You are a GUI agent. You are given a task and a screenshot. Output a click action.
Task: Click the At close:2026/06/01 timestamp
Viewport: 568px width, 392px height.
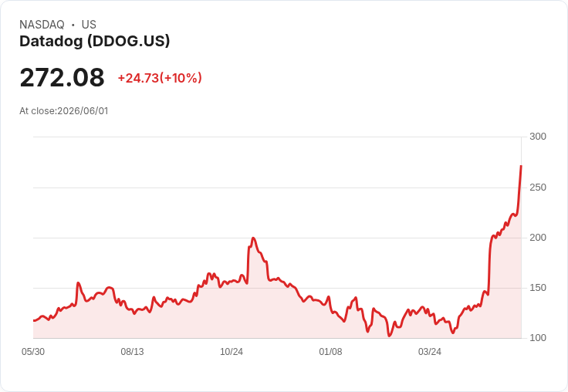tap(64, 111)
